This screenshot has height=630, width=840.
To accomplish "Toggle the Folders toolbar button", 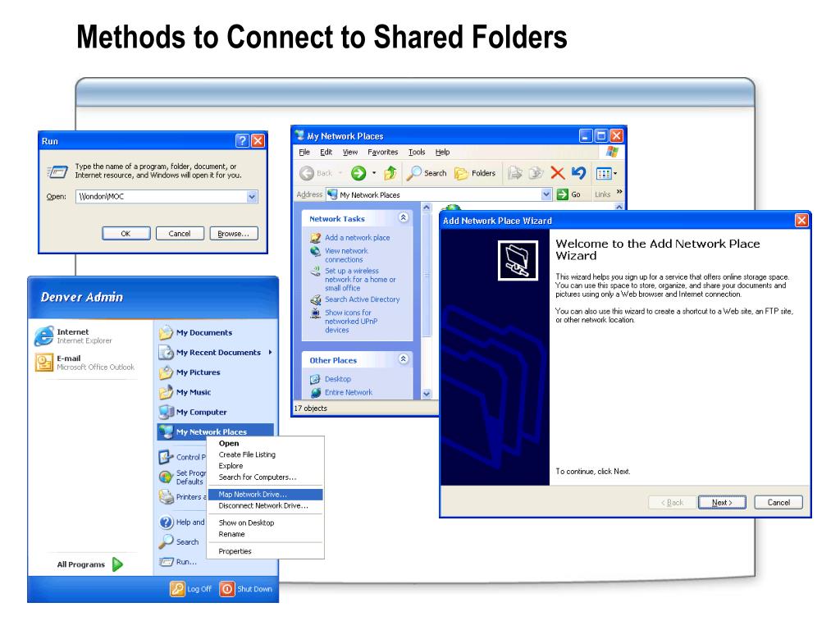I will (475, 173).
